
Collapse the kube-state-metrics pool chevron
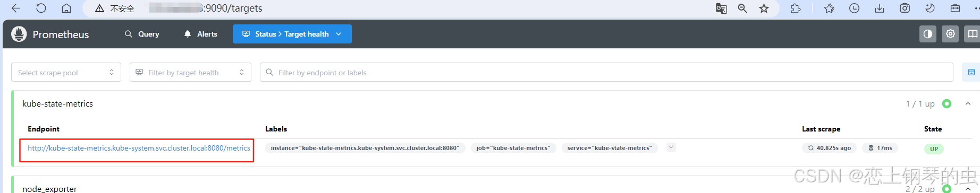(x=968, y=104)
